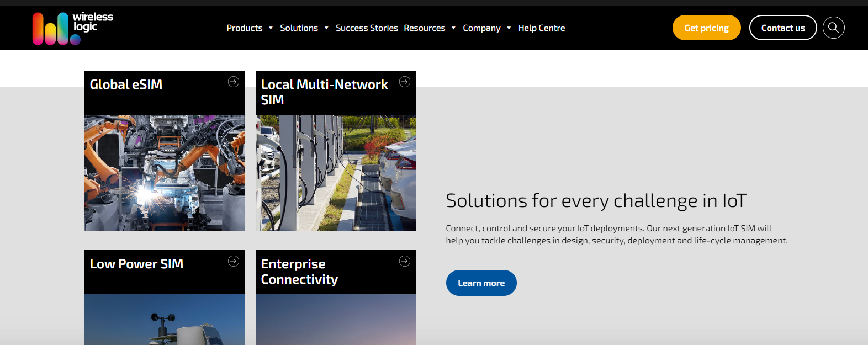The image size is (868, 345).
Task: Click paragraph starting 'Connect, control and secure'
Action: point(617,235)
